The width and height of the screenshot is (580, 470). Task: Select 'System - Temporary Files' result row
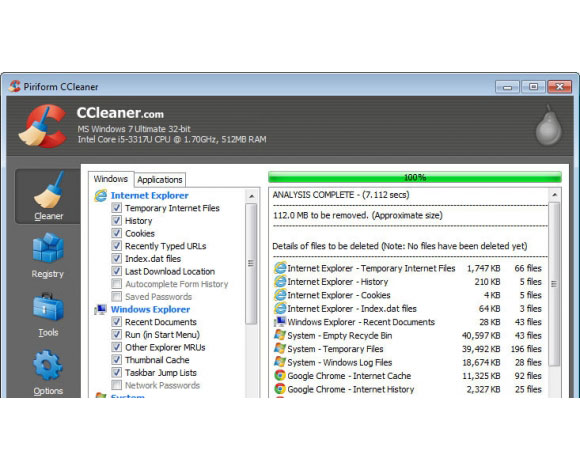tap(408, 348)
